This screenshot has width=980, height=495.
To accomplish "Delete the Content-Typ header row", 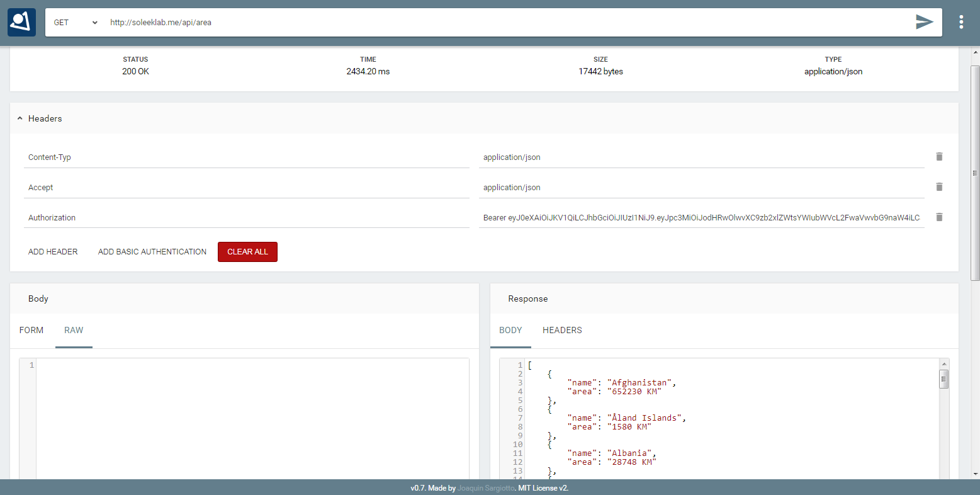I will point(939,157).
